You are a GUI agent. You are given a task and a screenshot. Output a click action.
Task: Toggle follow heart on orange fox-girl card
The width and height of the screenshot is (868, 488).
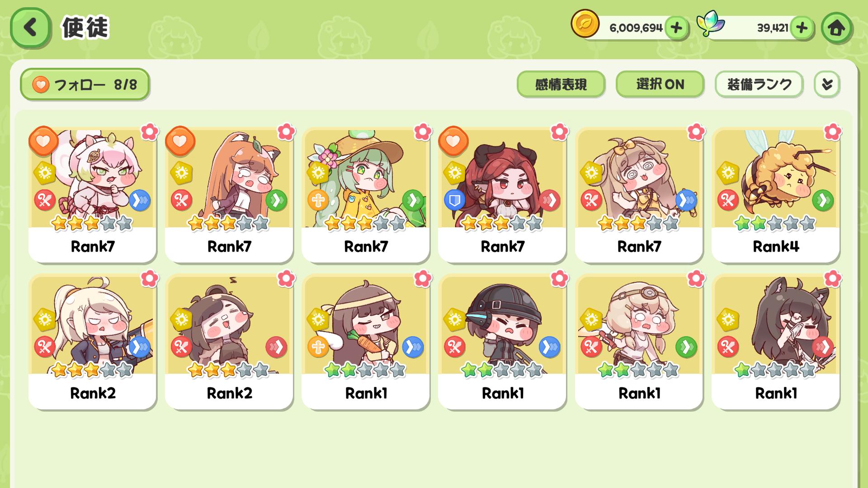(180, 141)
